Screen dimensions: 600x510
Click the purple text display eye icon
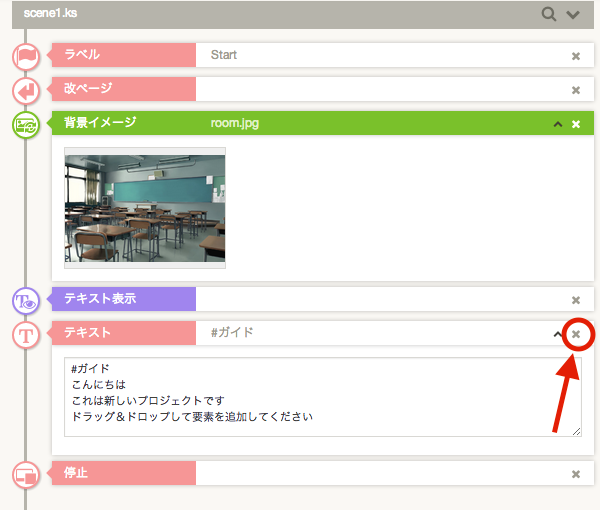tap(26, 300)
